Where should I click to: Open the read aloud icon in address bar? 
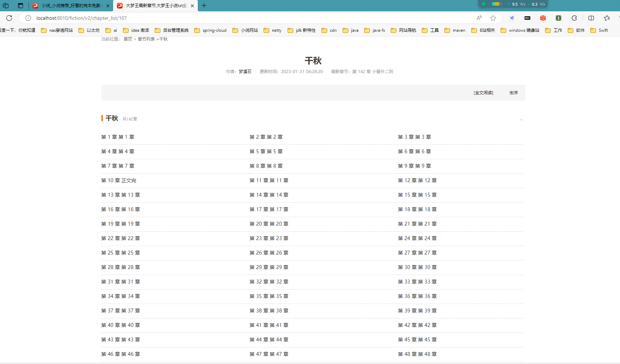pos(479,18)
